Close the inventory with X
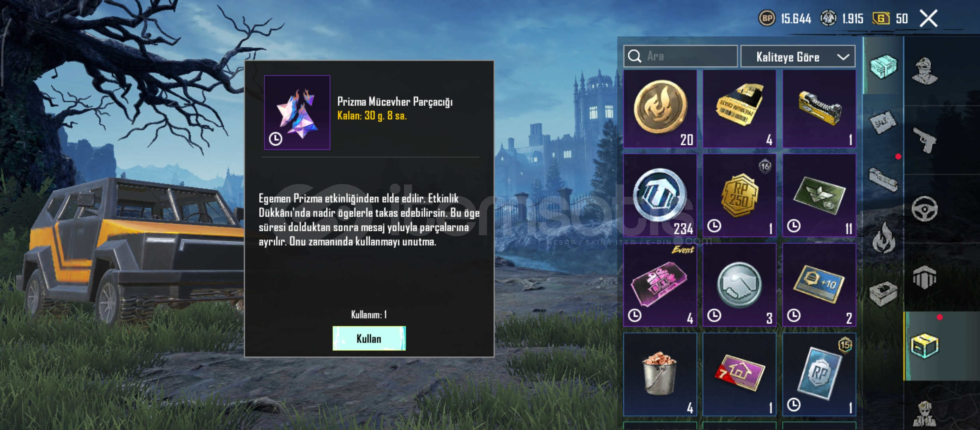 click(x=929, y=18)
